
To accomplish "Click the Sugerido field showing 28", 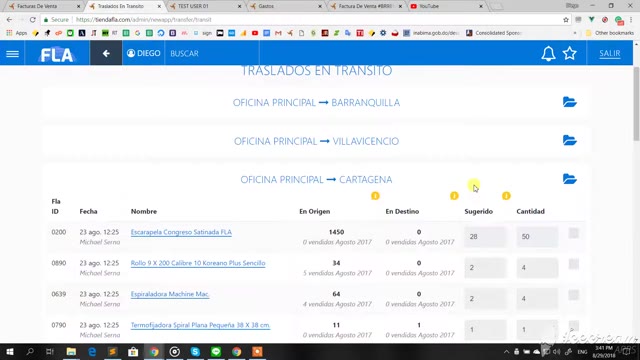I will pos(485,237).
